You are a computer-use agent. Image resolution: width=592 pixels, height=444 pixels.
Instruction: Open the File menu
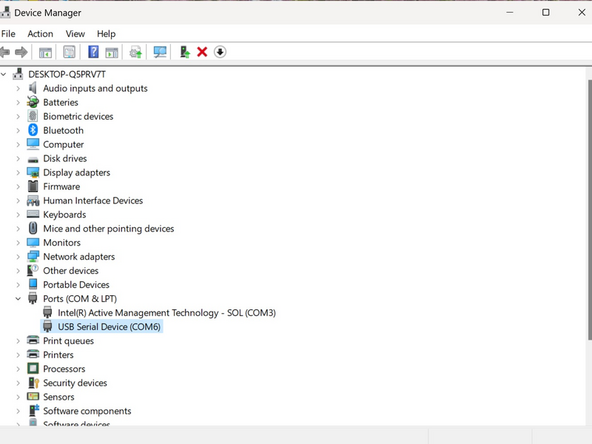click(x=8, y=34)
